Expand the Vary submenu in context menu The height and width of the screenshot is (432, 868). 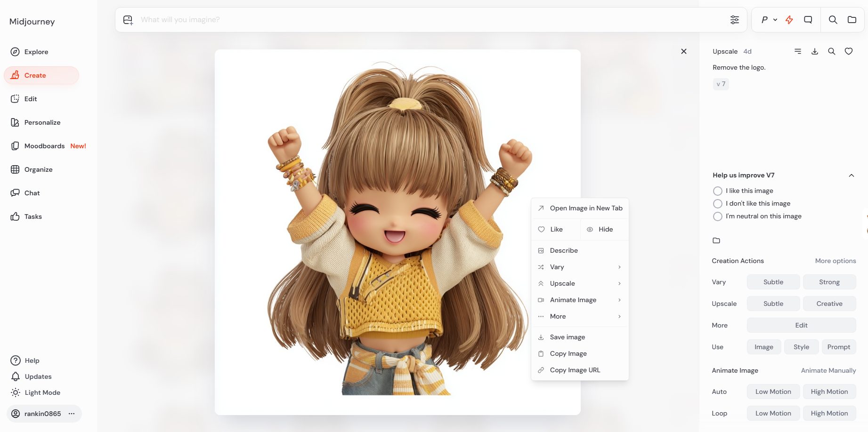coord(580,267)
